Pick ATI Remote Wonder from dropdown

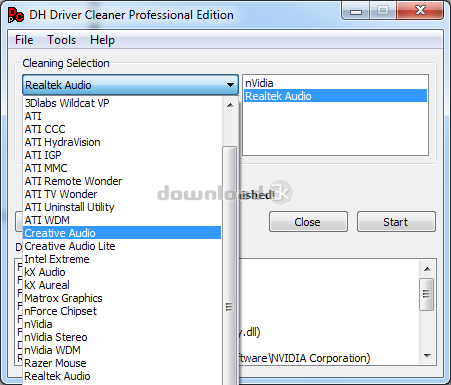tap(122, 181)
